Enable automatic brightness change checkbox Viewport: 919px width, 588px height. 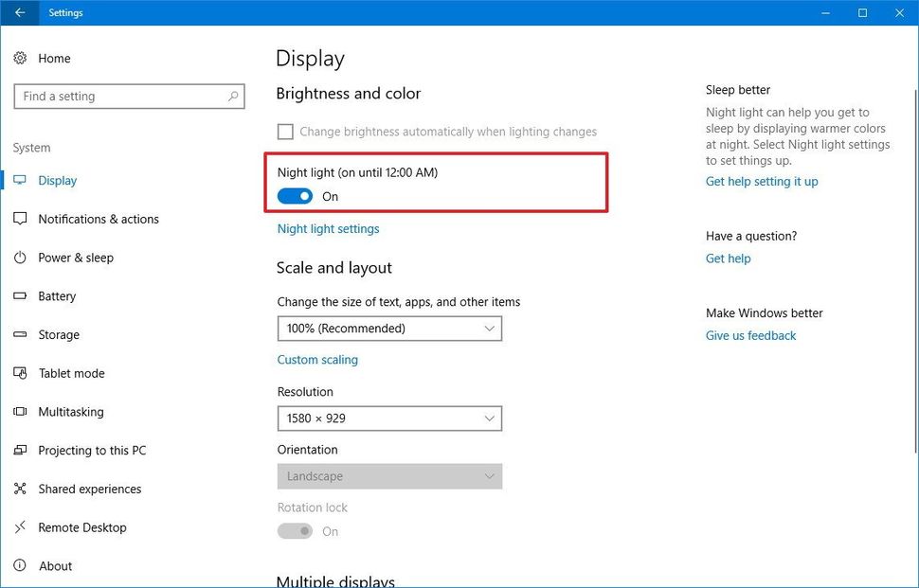coord(285,131)
